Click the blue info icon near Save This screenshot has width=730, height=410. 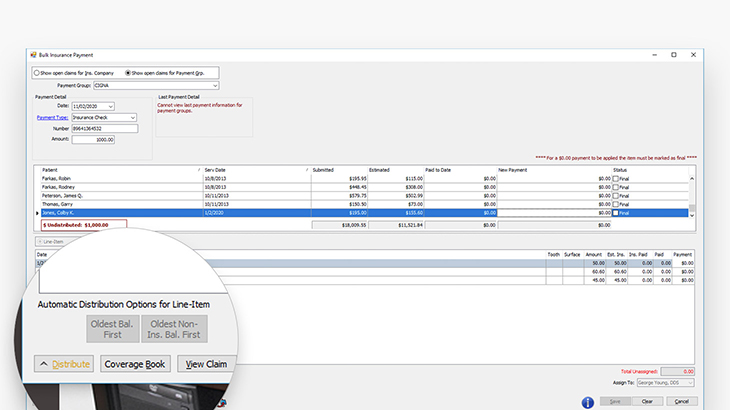(x=588, y=401)
